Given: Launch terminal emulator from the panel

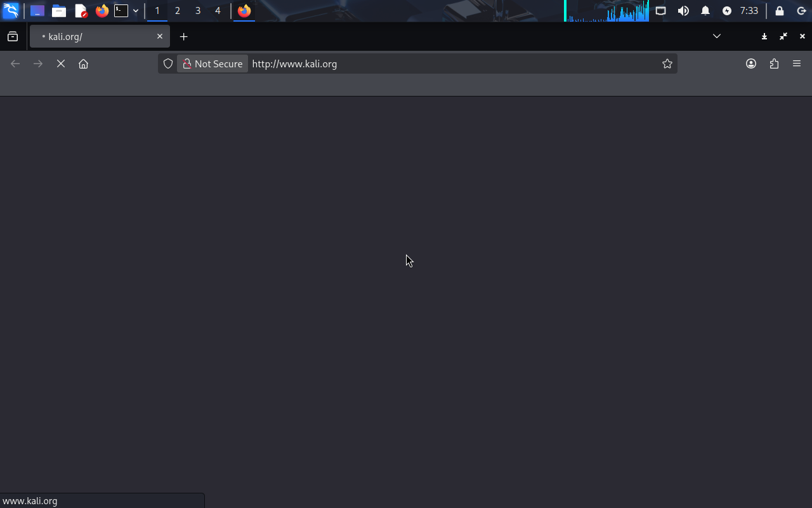Looking at the screenshot, I should pos(121,11).
